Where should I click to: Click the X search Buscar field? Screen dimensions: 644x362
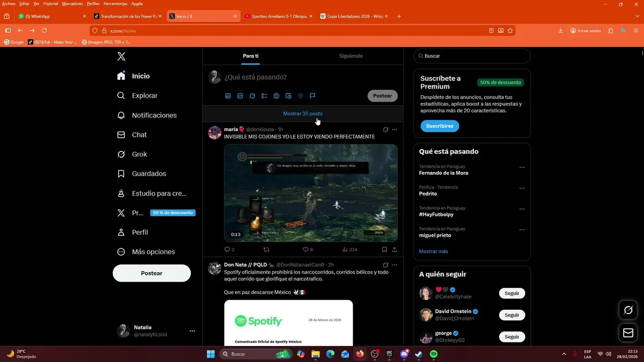click(x=472, y=56)
